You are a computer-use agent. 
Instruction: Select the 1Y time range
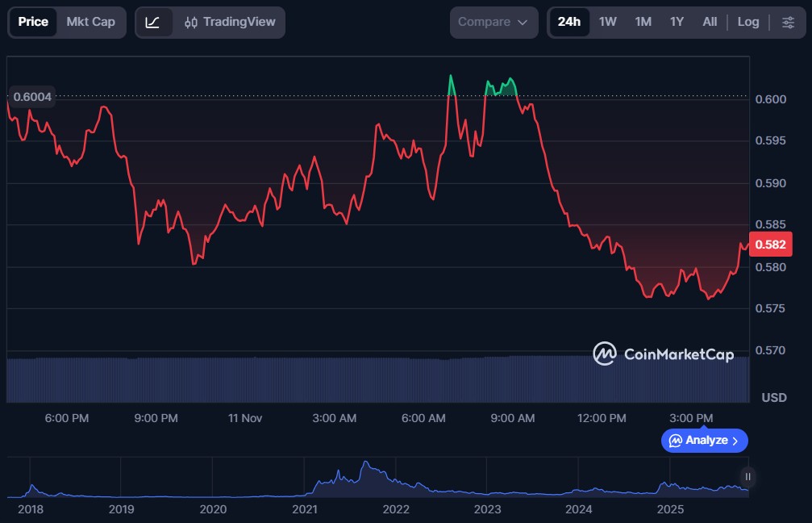point(677,23)
